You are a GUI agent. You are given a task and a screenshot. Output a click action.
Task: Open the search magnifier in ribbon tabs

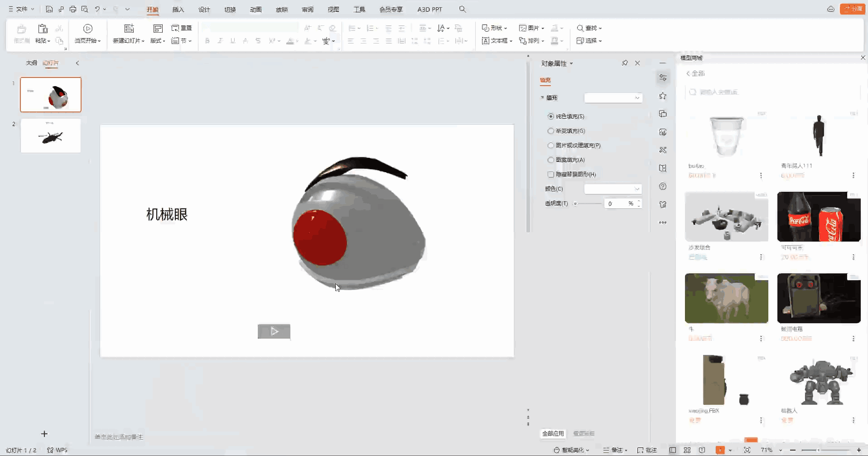click(x=462, y=9)
